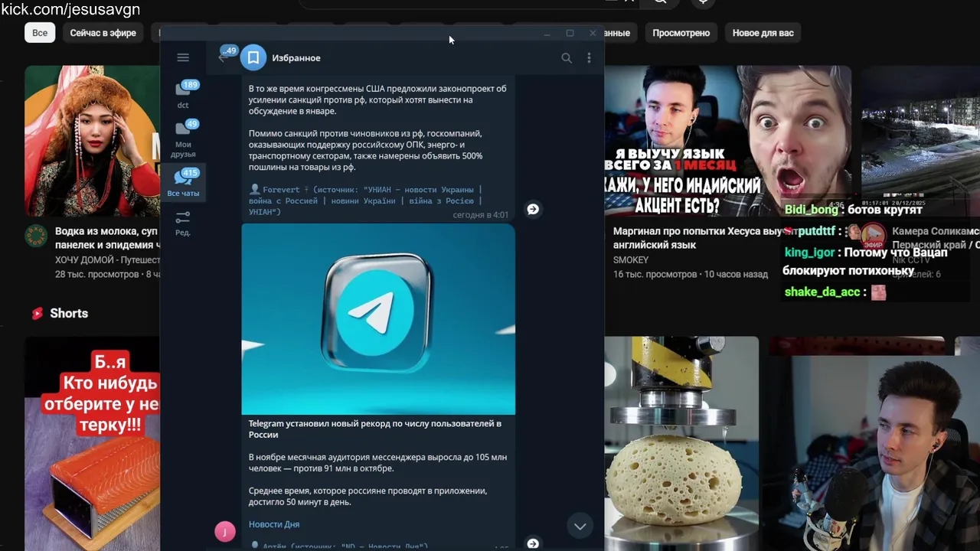Click the Shorts section heading
This screenshot has width=980, height=551.
click(x=69, y=313)
